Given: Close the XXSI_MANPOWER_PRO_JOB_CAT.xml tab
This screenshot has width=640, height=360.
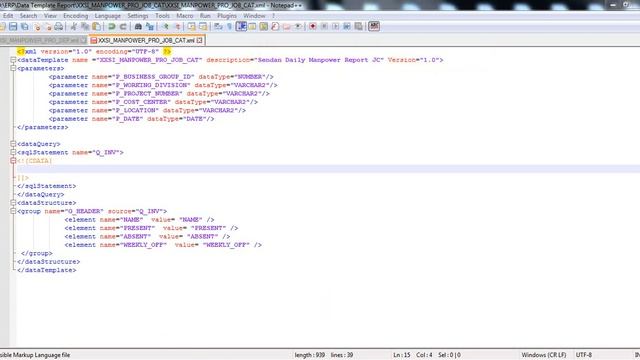Looking at the screenshot, I should (199, 40).
